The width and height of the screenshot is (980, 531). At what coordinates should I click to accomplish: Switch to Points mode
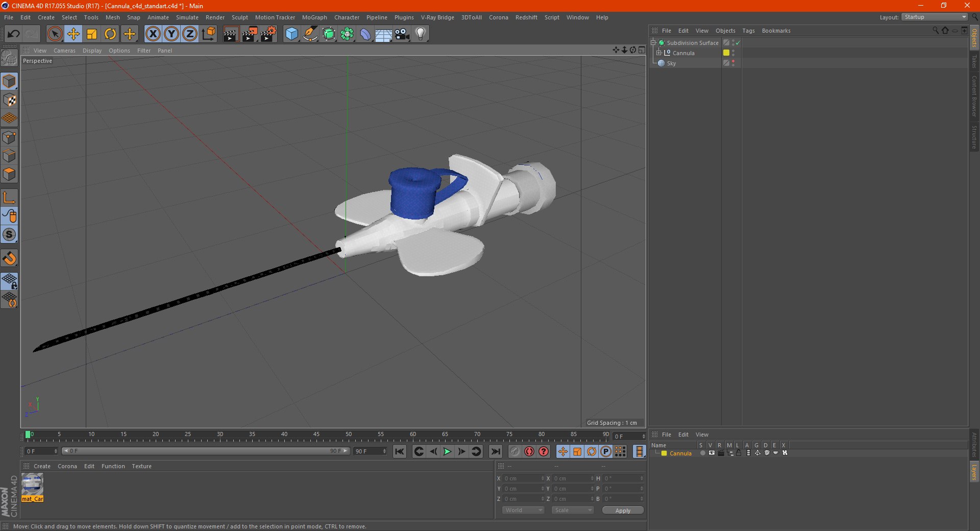[10, 137]
